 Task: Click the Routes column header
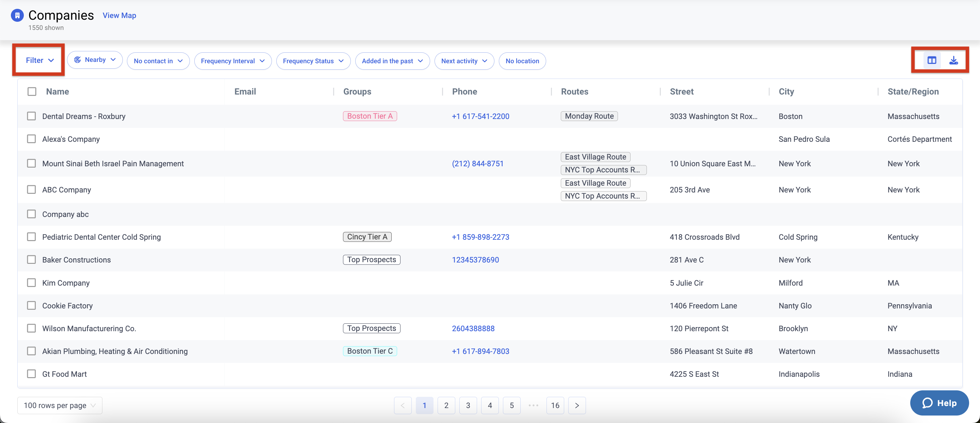point(574,91)
